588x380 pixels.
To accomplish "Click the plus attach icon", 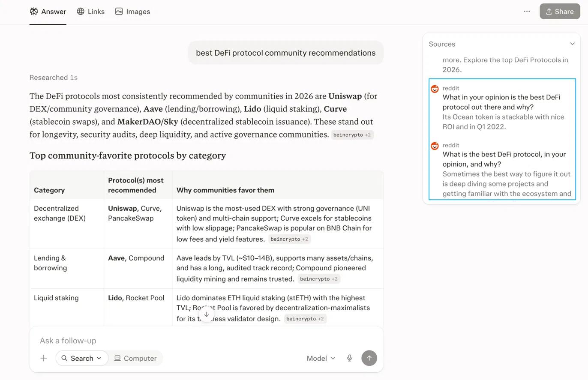I will click(x=44, y=359).
